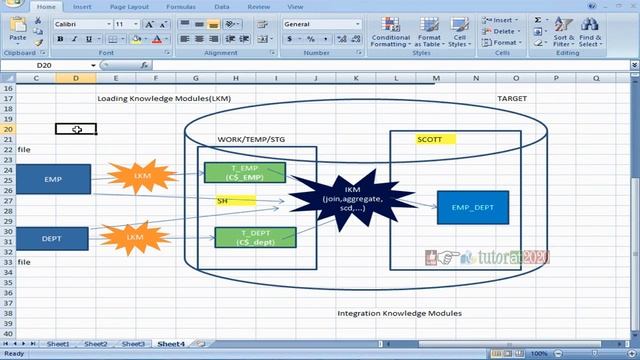This screenshot has height=360, width=640.
Task: Click the Clear eraser icon
Action: click(x=538, y=42)
